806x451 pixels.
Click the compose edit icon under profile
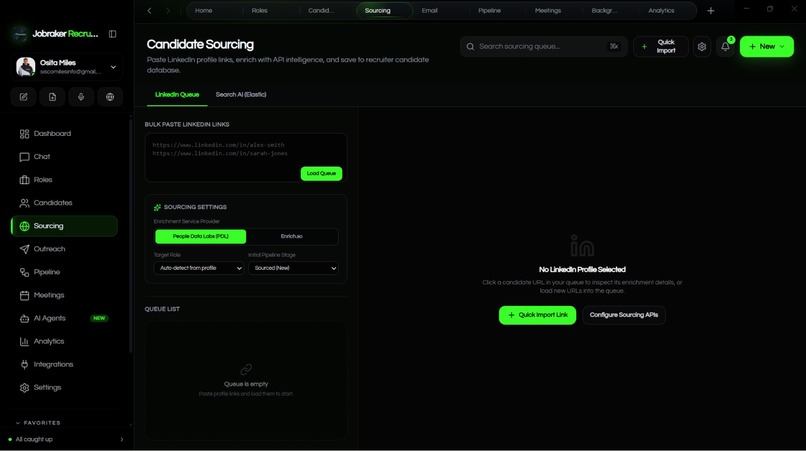tap(24, 97)
